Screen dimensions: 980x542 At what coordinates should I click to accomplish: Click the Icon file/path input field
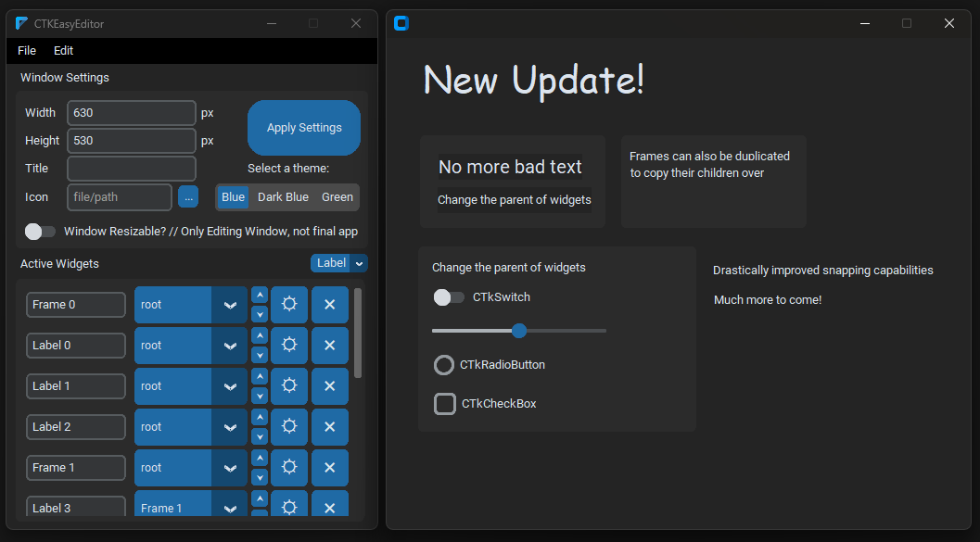(120, 197)
